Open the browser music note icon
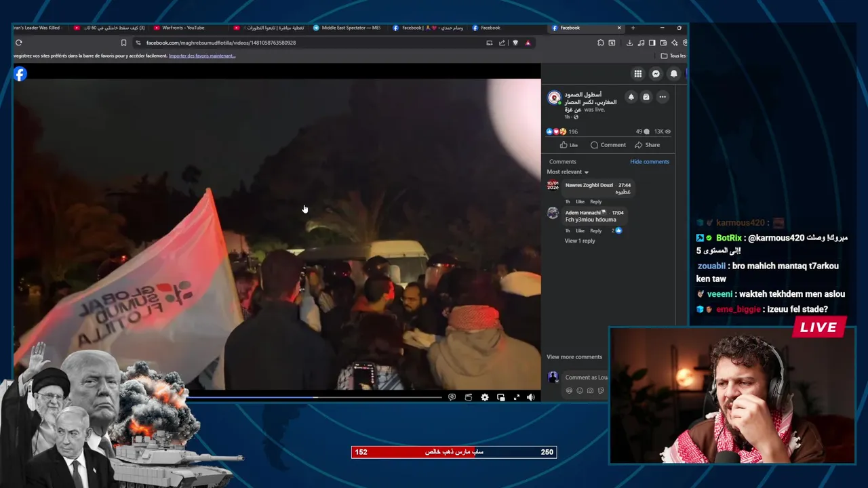Image resolution: width=868 pixels, height=488 pixels. 641,43
